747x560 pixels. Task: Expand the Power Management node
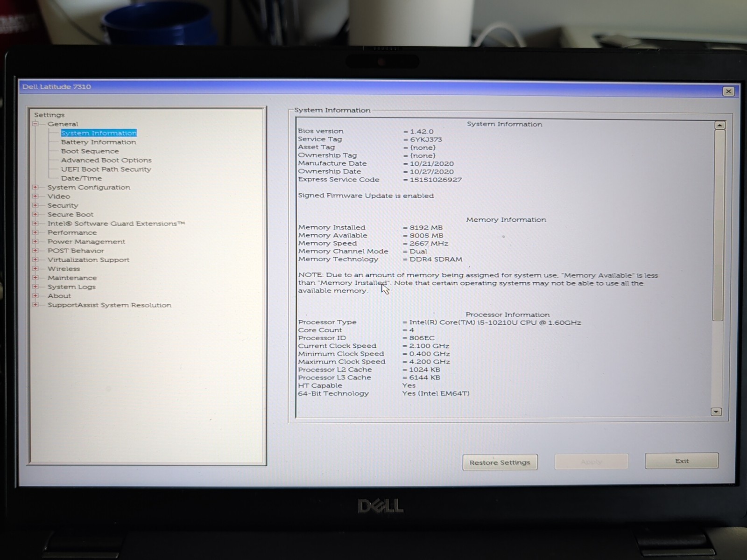tap(35, 241)
